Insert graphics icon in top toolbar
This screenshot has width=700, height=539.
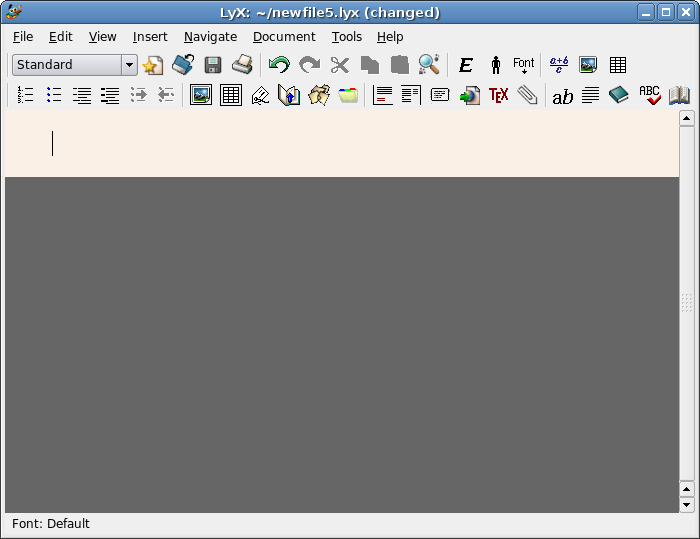coord(588,65)
